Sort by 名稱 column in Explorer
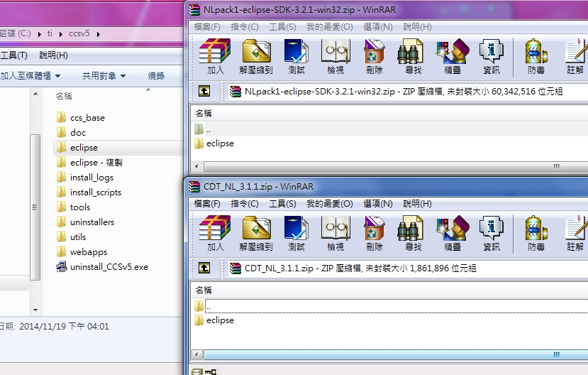This screenshot has width=588, height=375. point(64,96)
